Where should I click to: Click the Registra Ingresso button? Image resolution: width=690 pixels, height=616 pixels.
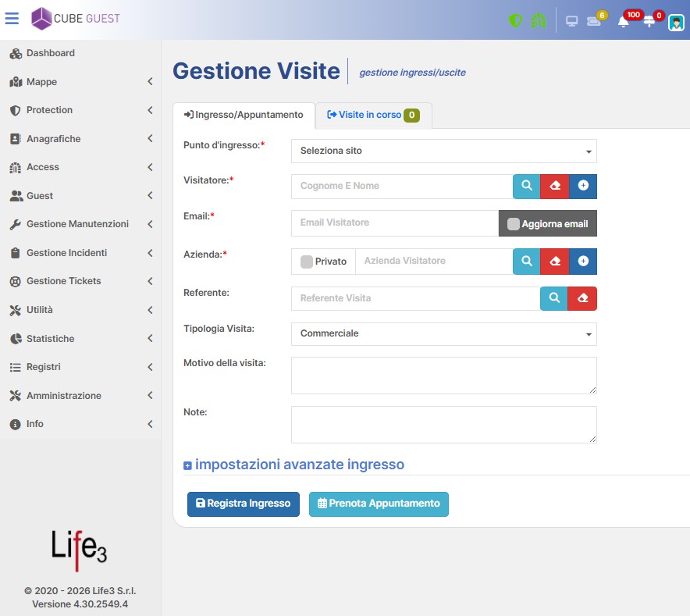[x=244, y=504]
